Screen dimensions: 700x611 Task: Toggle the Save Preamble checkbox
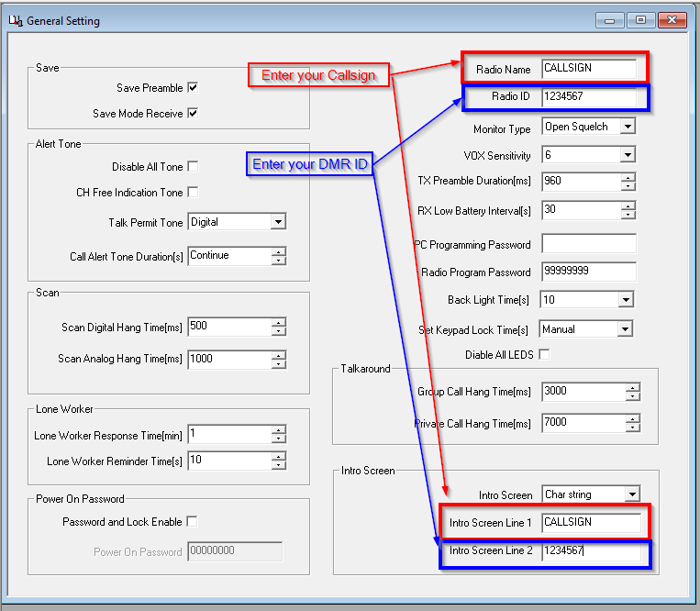pyautogui.click(x=193, y=87)
